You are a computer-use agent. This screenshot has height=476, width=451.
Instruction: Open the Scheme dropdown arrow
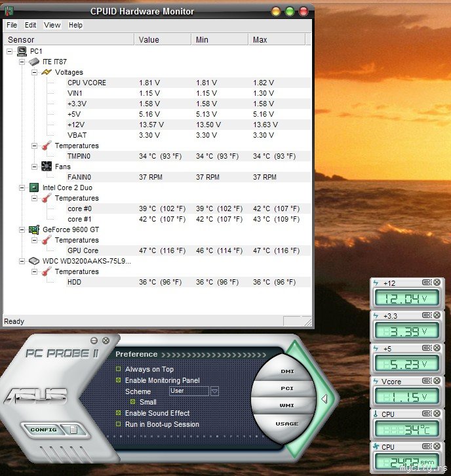coord(214,391)
